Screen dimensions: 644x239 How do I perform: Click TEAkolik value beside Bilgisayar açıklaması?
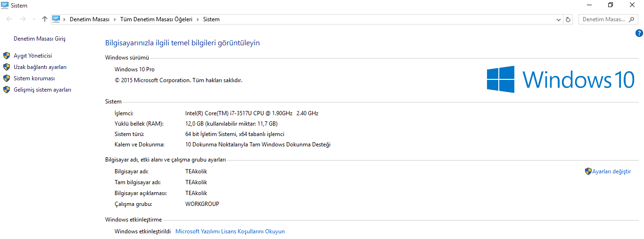pyautogui.click(x=196, y=193)
